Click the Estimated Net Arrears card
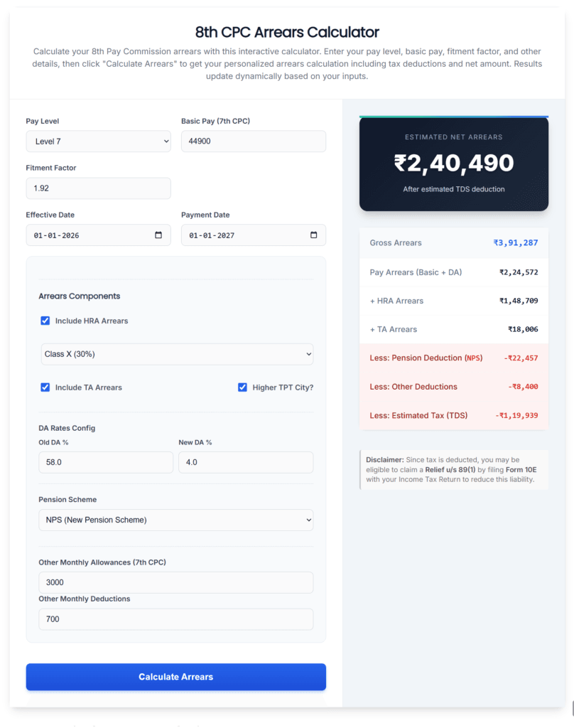 [453, 164]
